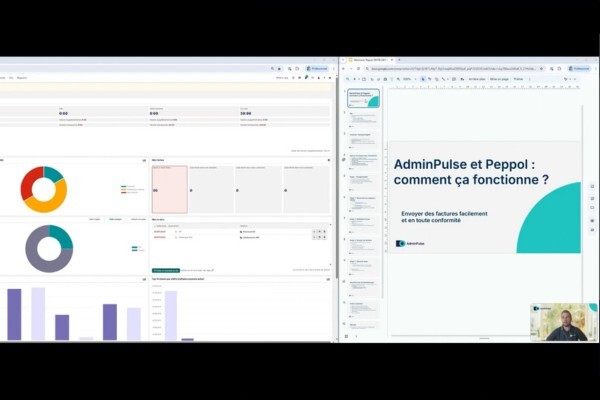Tick checkbox in second Mes to-do's row
Screen dimensions: 600x400
coord(176,237)
